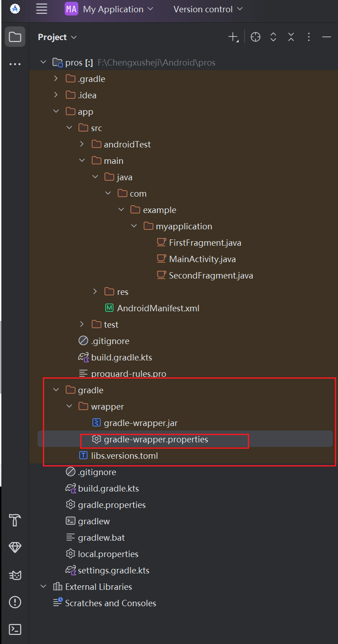338x644 pixels.
Task: Expand All tree items icon
Action: [x=273, y=37]
